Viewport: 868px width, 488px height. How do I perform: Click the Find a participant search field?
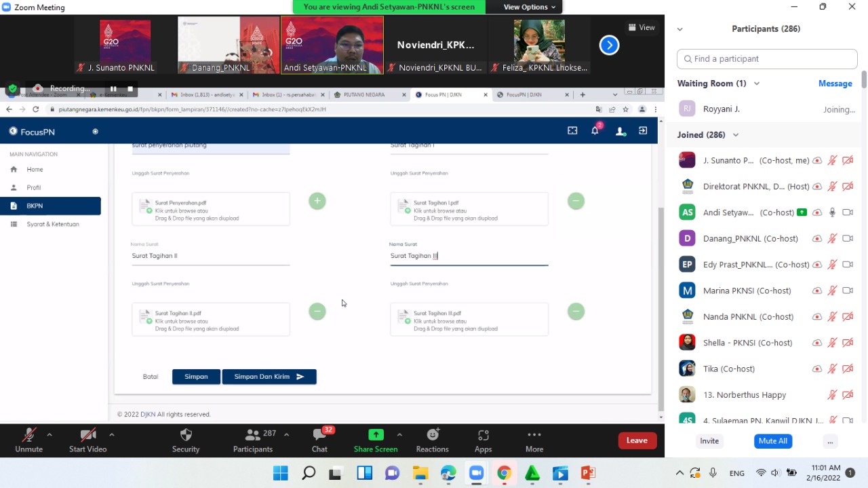pyautogui.click(x=767, y=59)
